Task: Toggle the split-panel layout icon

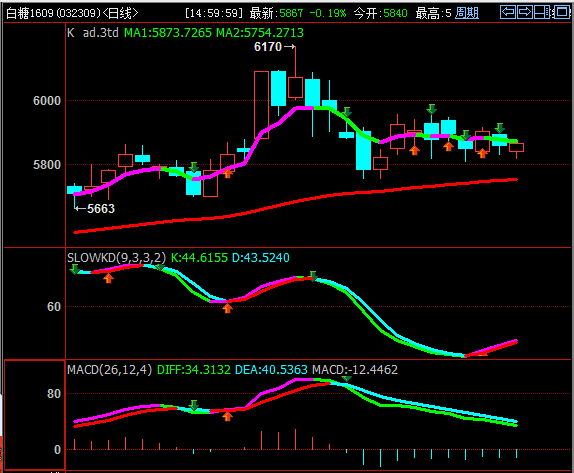Action: tap(543, 12)
